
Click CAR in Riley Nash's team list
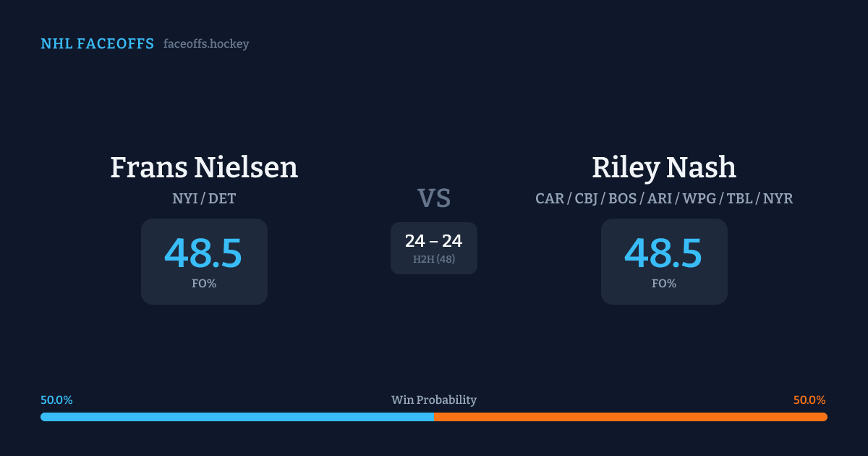pyautogui.click(x=550, y=198)
